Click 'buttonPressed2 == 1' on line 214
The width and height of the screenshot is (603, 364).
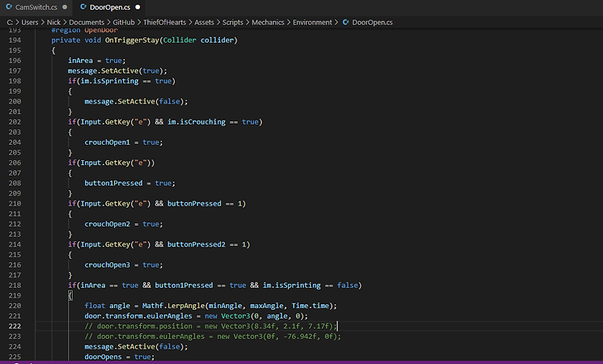coord(206,244)
